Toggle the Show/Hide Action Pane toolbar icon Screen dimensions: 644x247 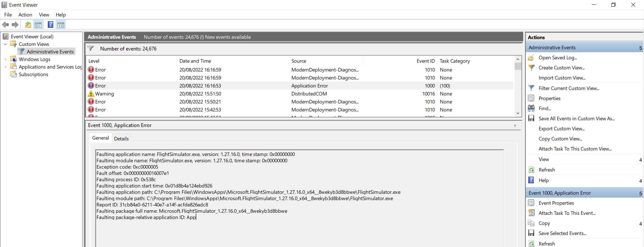(x=61, y=25)
